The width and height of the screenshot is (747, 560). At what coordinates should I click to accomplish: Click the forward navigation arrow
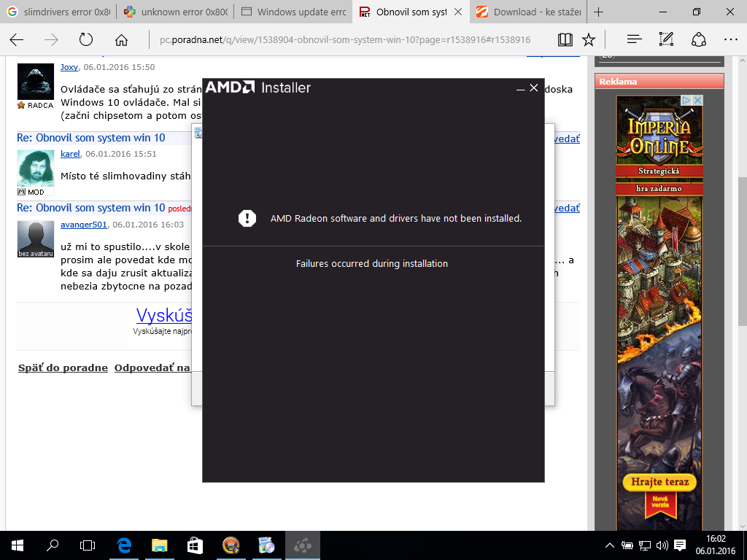[51, 39]
